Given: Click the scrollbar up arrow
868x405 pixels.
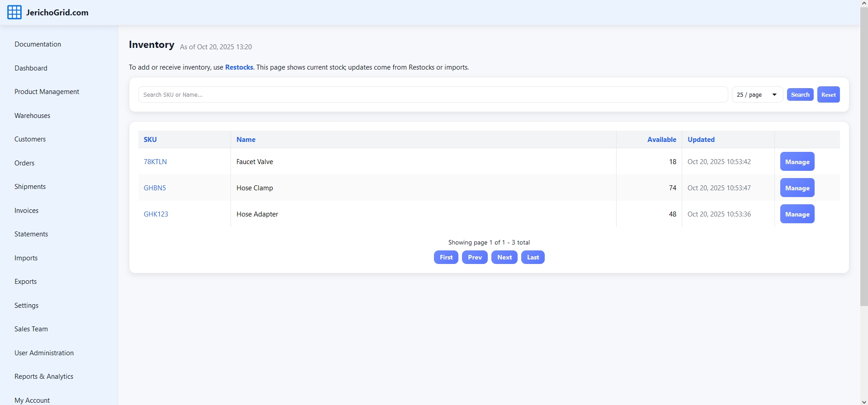Looking at the screenshot, I should (863, 3).
